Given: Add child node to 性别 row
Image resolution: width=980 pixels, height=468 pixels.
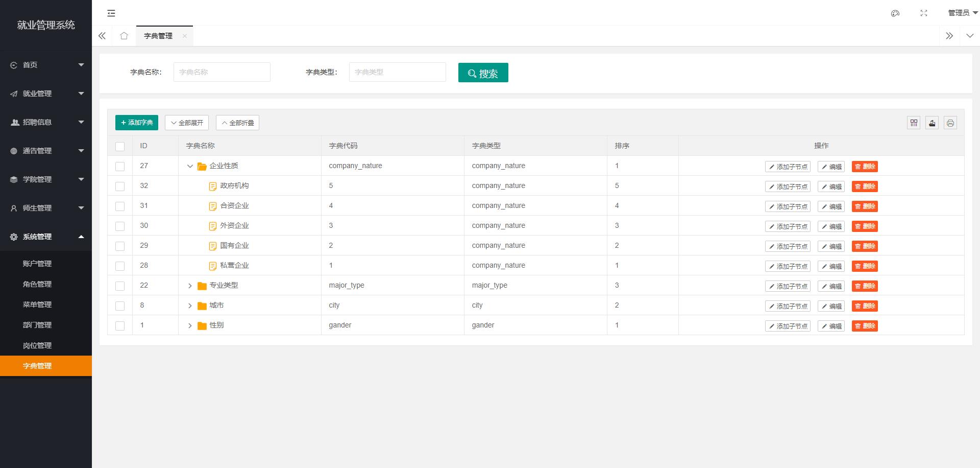Looking at the screenshot, I should point(788,326).
